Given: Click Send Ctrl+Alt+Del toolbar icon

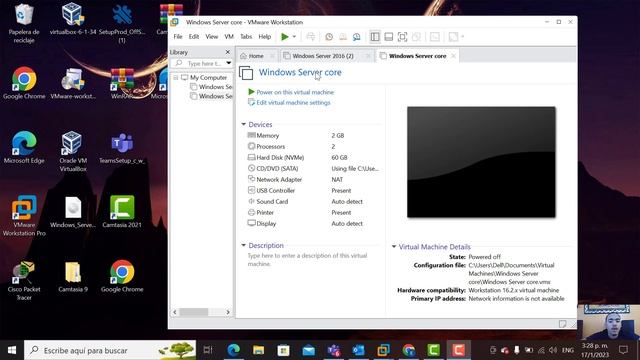Looking at the screenshot, I should [311, 37].
